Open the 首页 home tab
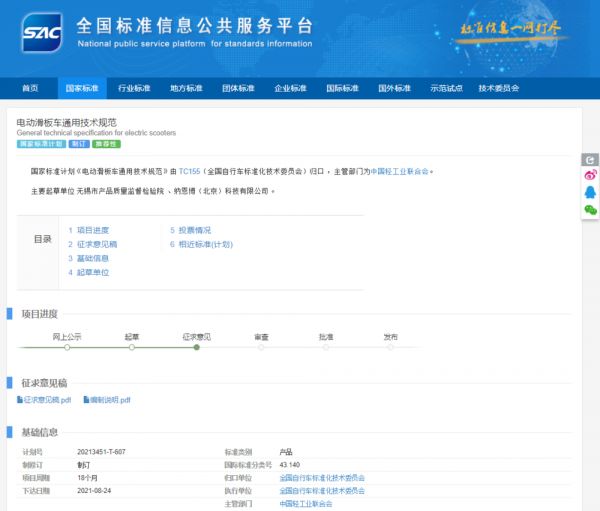 point(30,88)
